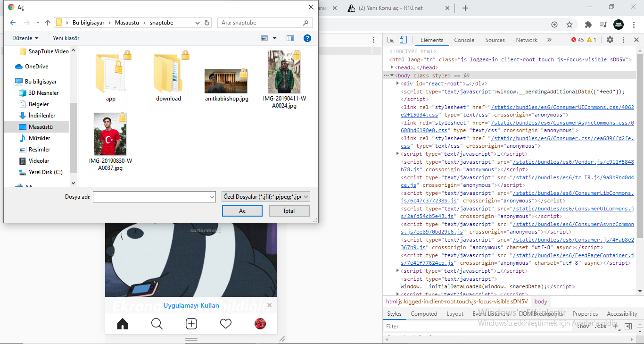Image resolution: width=644 pixels, height=344 pixels.
Task: Show the preview pane in file dialog
Action: (x=290, y=38)
